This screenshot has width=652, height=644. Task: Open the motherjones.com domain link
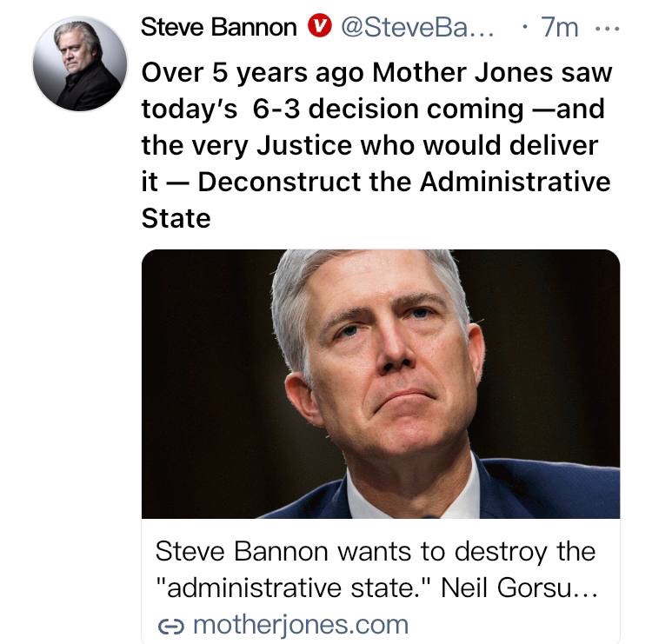click(298, 624)
